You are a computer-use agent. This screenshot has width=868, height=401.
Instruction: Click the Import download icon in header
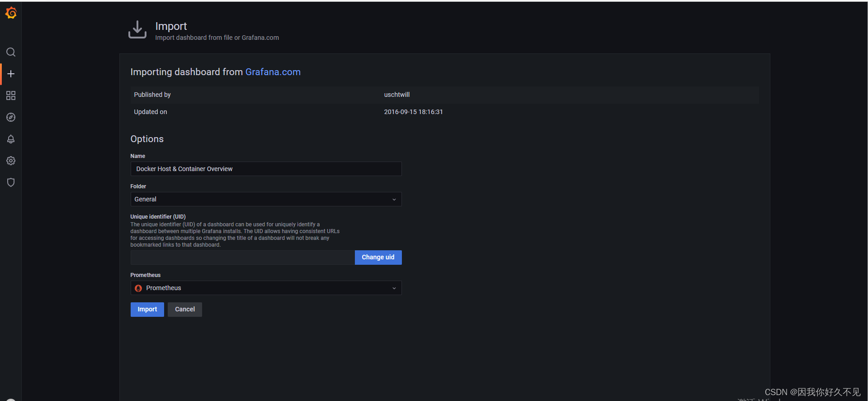(x=137, y=30)
